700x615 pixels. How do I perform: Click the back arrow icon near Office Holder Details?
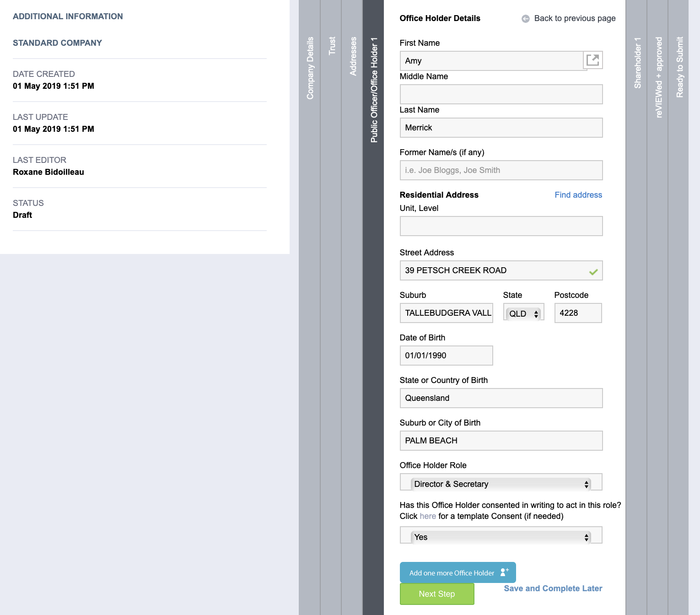coord(525,18)
